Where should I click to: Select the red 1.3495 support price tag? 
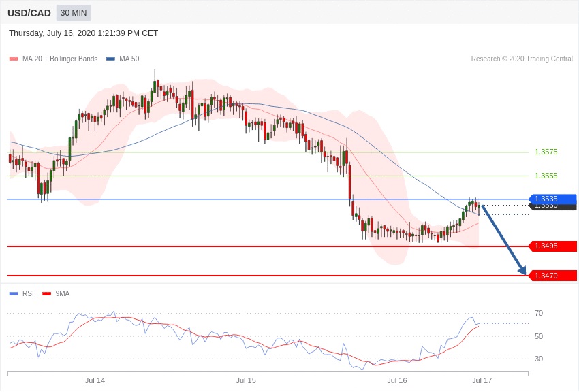pyautogui.click(x=553, y=246)
